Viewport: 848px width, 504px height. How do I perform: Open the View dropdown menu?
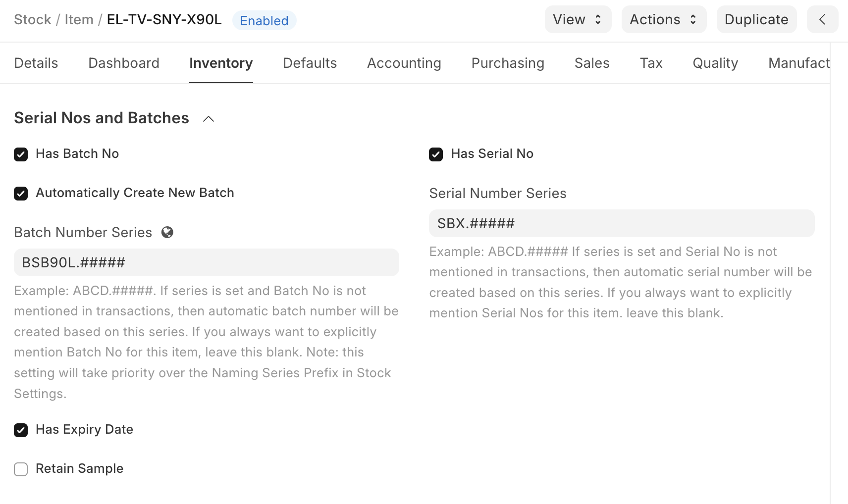pyautogui.click(x=578, y=20)
